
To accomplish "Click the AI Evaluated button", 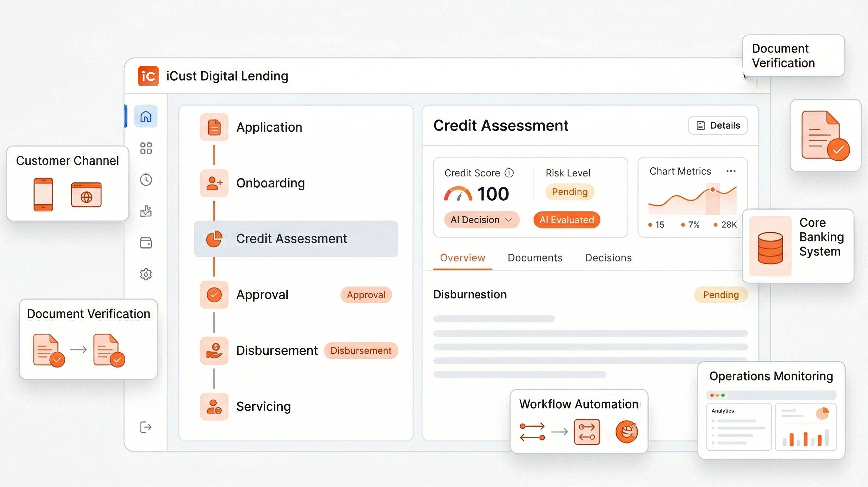I will (567, 220).
